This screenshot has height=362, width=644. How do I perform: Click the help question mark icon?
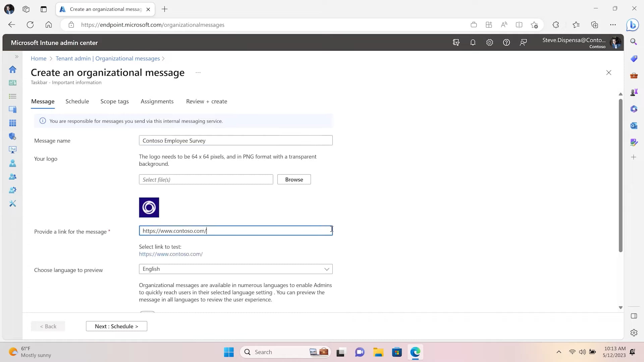[506, 43]
